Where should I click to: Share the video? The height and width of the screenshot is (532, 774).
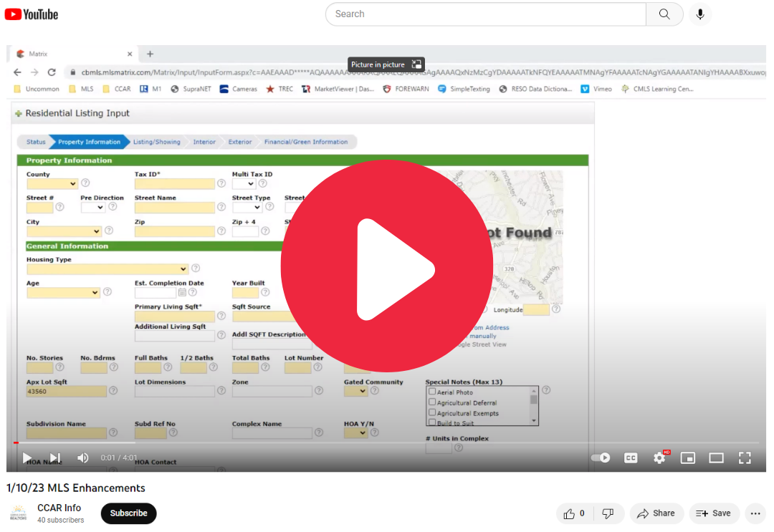[x=656, y=514]
